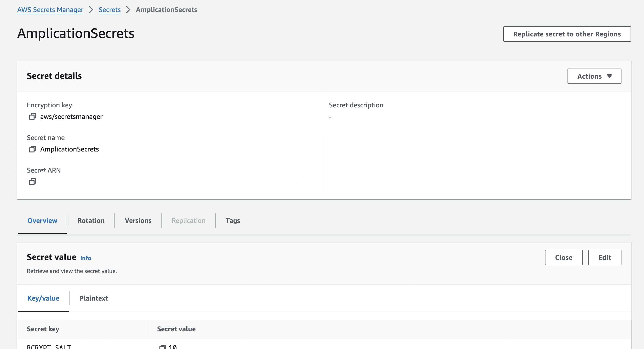Copy the Secret ARN value
The height and width of the screenshot is (349, 644).
[x=33, y=182]
